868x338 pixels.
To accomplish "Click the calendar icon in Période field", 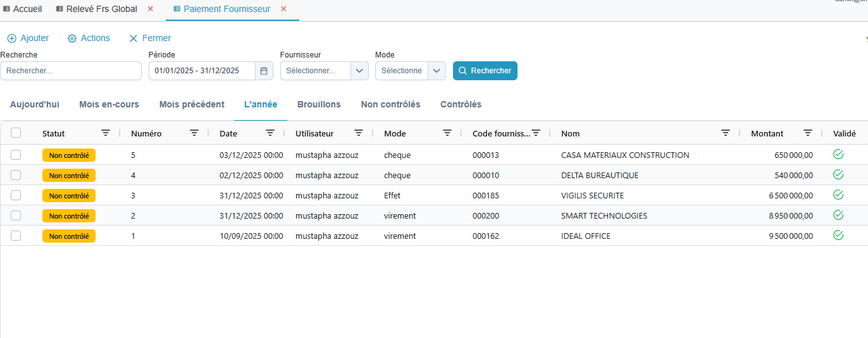I will pos(264,71).
